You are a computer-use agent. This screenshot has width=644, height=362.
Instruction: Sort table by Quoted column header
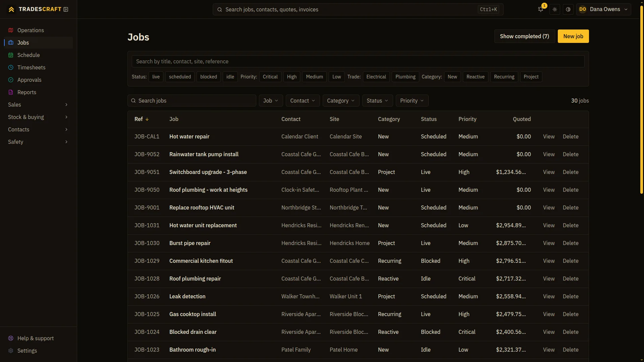pyautogui.click(x=522, y=119)
